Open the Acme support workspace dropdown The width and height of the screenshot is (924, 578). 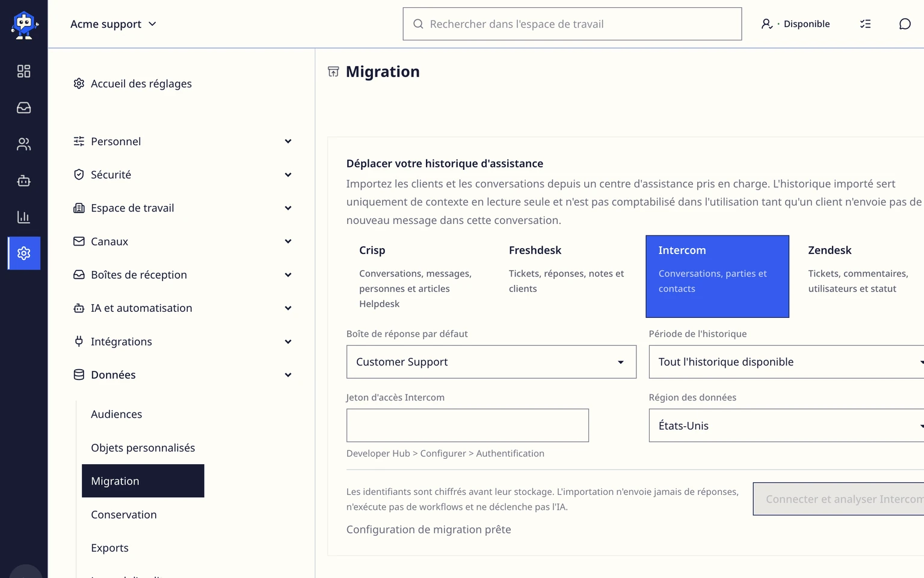coord(113,24)
